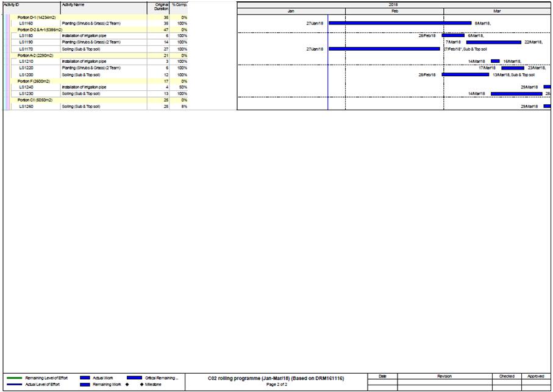Click the Feb month header
This screenshot has width=553, height=392.
[x=394, y=12]
